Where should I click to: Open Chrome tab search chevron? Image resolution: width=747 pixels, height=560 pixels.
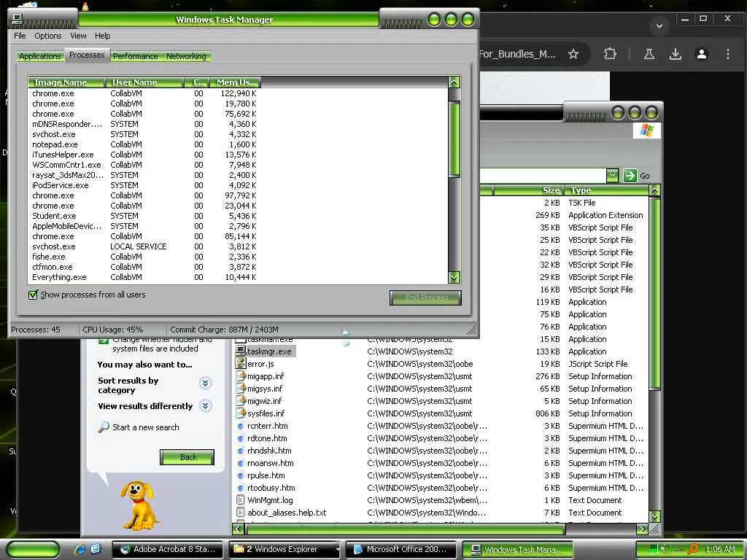tap(659, 26)
